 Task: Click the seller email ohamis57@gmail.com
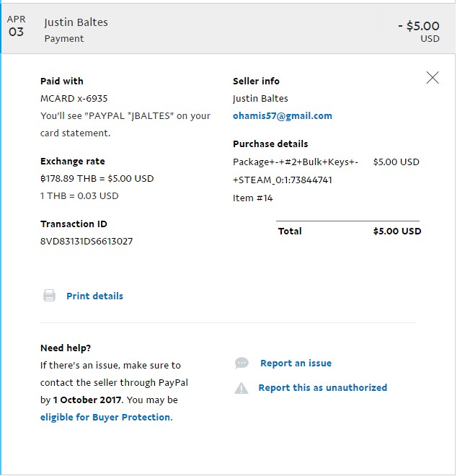coord(282,116)
